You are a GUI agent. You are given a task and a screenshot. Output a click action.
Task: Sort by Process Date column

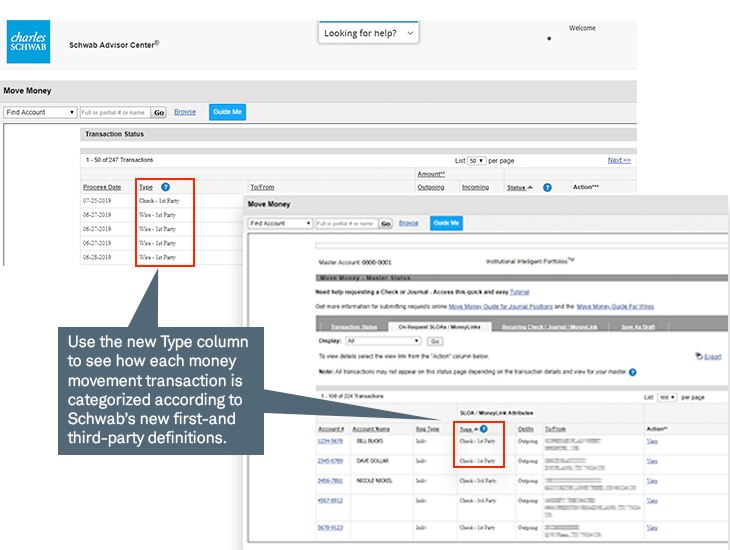tap(102, 187)
